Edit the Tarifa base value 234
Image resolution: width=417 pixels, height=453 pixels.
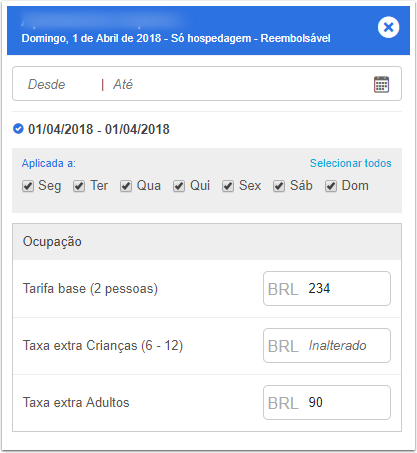click(x=327, y=288)
